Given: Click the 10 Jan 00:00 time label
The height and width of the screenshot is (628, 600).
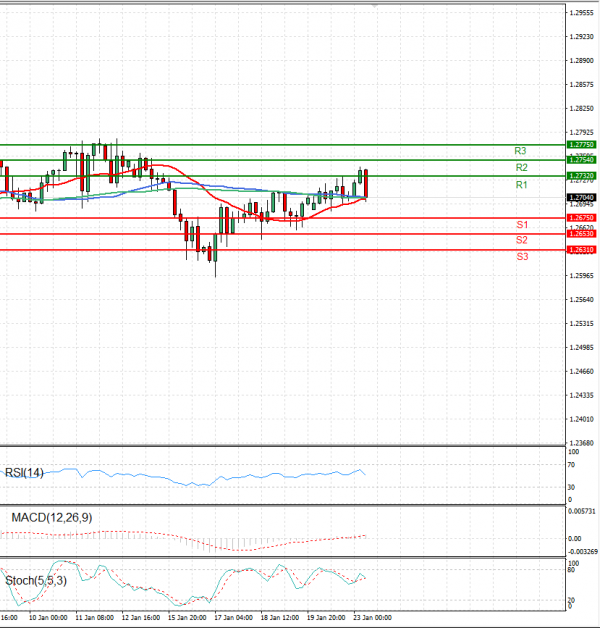Looking at the screenshot, I should 48,618.
